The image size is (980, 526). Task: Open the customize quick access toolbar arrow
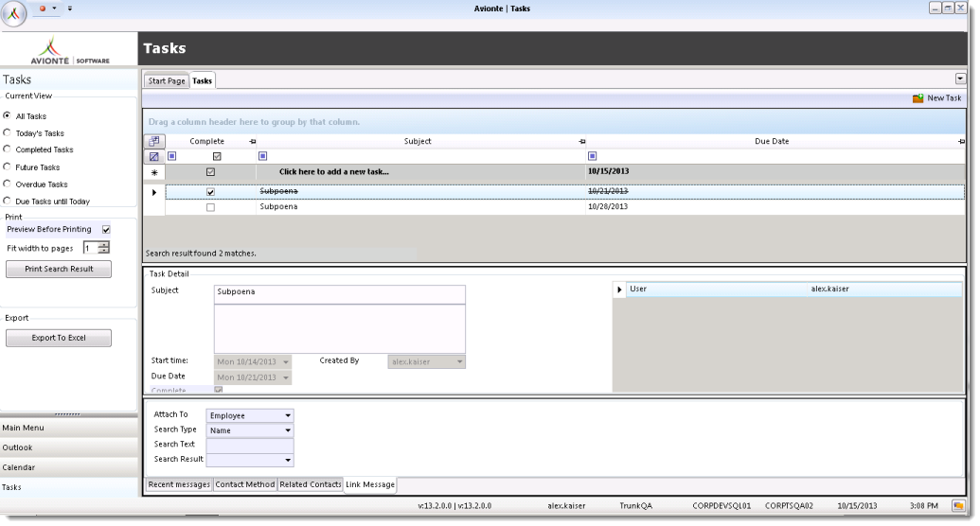69,9
